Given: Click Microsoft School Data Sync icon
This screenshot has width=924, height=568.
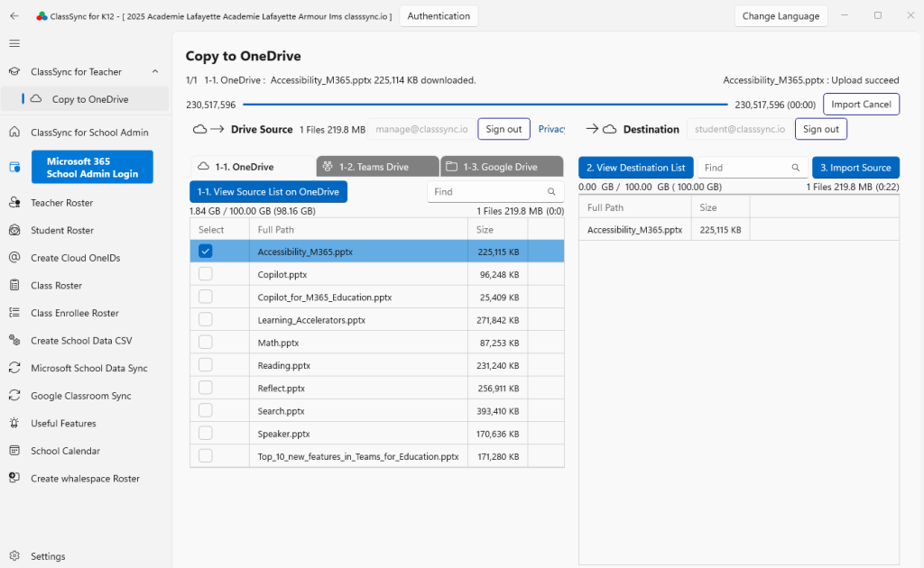Looking at the screenshot, I should pos(14,368).
